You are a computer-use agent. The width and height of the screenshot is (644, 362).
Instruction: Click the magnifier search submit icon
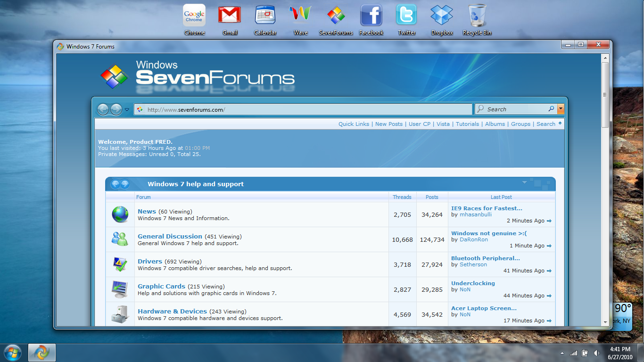coord(551,109)
